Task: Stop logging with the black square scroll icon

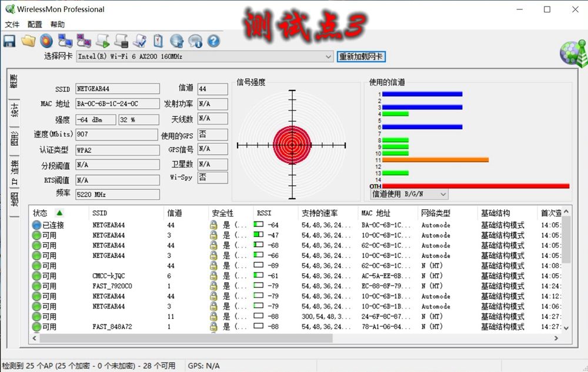Action: pyautogui.click(x=121, y=41)
